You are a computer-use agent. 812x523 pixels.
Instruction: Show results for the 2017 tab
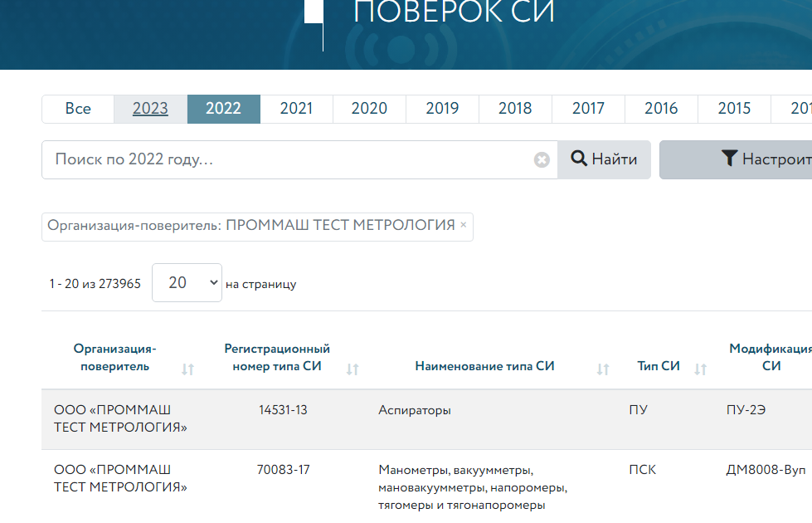coord(588,109)
